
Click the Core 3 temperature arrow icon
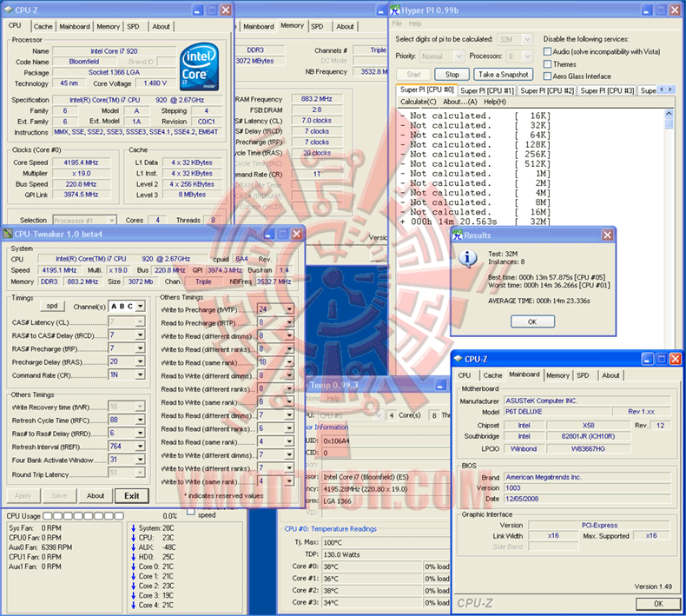point(133,595)
